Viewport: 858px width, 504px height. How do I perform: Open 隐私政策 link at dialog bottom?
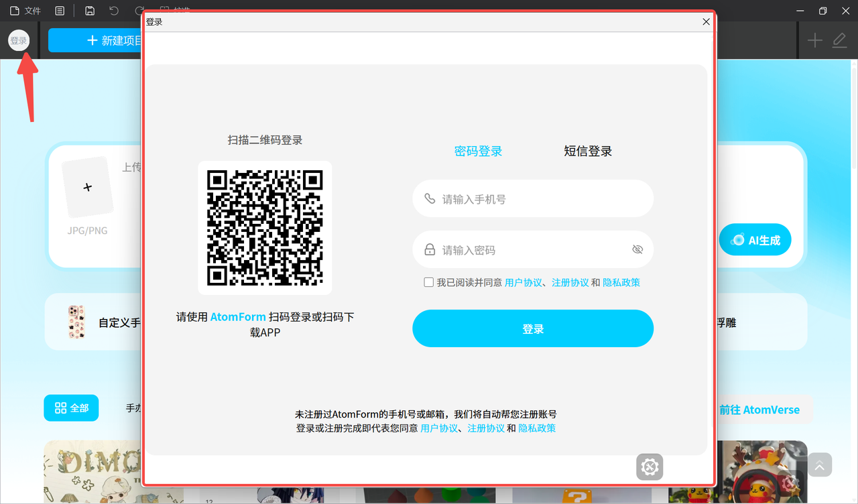click(537, 428)
